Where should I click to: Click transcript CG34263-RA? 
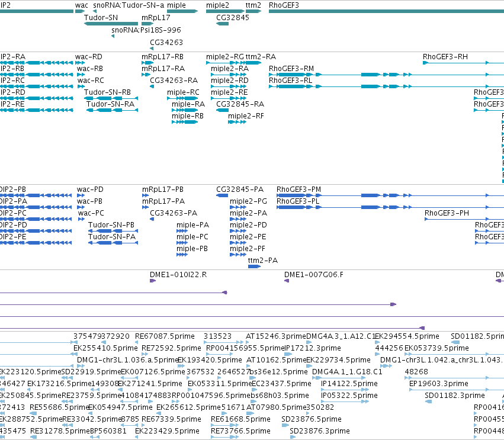click(x=174, y=81)
